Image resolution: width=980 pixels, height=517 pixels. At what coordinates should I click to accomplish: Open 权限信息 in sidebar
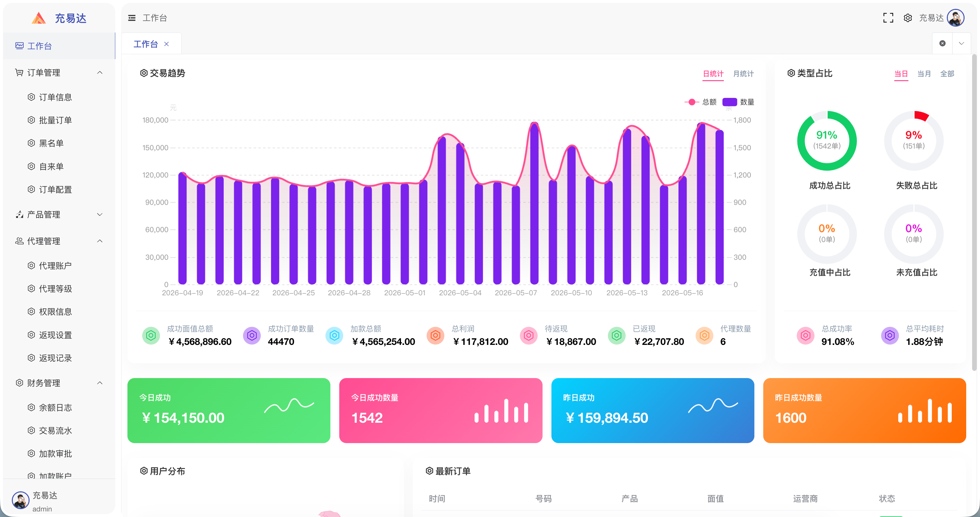coord(56,312)
